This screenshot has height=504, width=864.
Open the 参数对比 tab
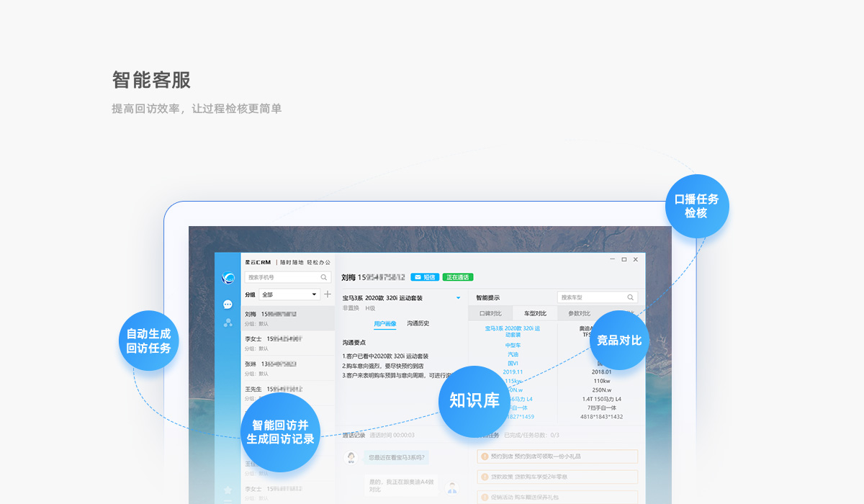pyautogui.click(x=579, y=313)
